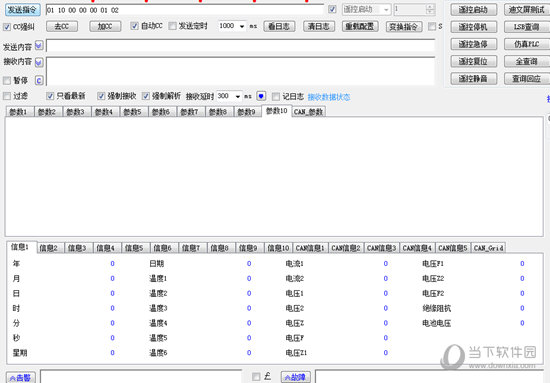Screen dimensions: 550x383
Task: Enable the 记日志 checkbox
Action: 276,96
